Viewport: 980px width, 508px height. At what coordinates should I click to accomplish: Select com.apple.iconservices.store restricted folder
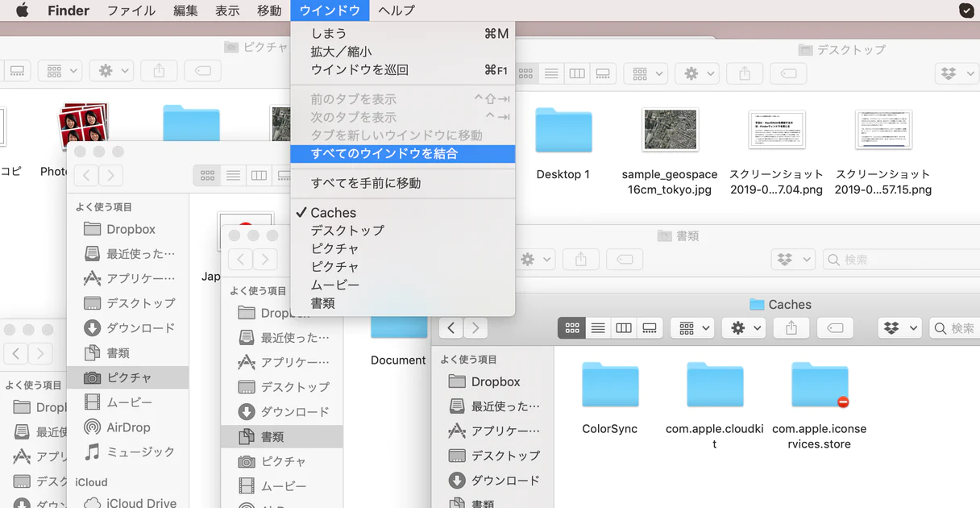(820, 385)
